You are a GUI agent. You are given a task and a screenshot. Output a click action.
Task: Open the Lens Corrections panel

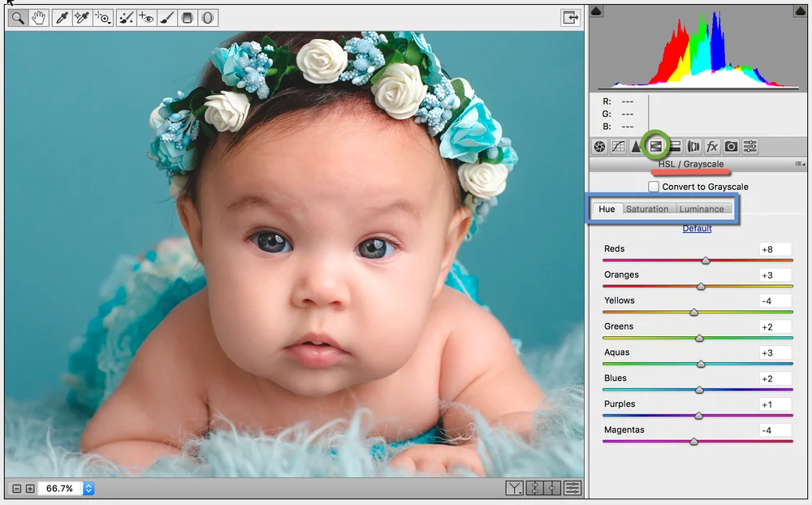(x=693, y=146)
